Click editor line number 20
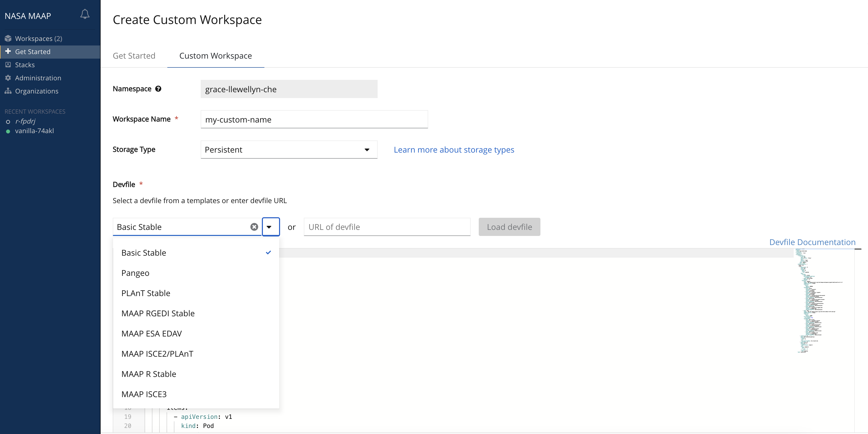868x434 pixels. [x=128, y=426]
